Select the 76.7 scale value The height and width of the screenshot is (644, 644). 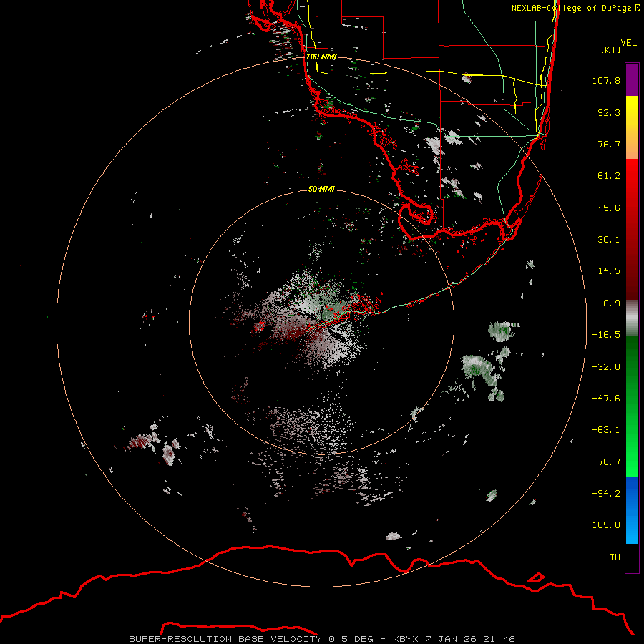click(609, 144)
